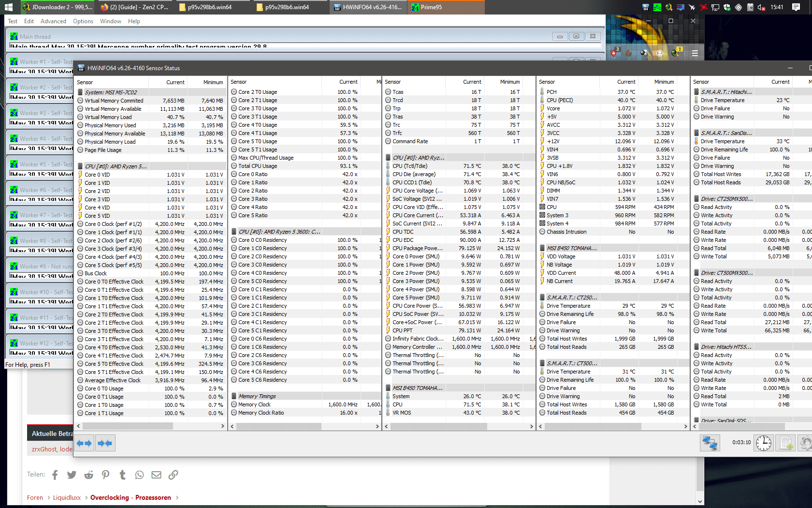The width and height of the screenshot is (812, 508).
Task: Share the thread by email icon
Action: tap(156, 475)
